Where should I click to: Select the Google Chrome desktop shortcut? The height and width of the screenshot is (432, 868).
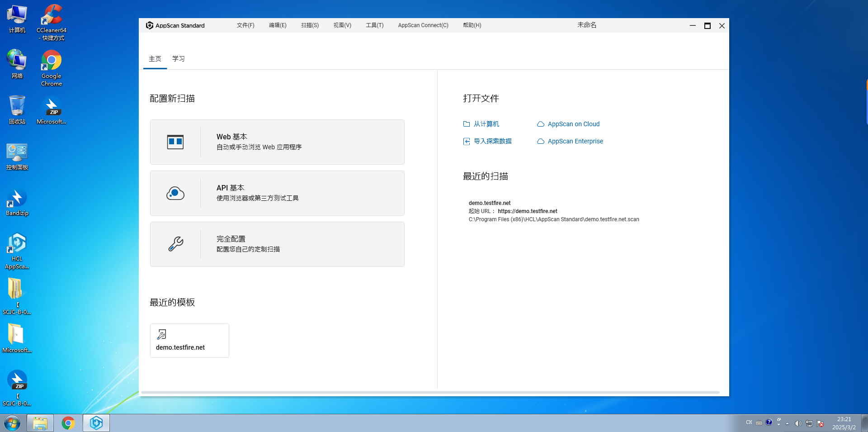pyautogui.click(x=52, y=68)
